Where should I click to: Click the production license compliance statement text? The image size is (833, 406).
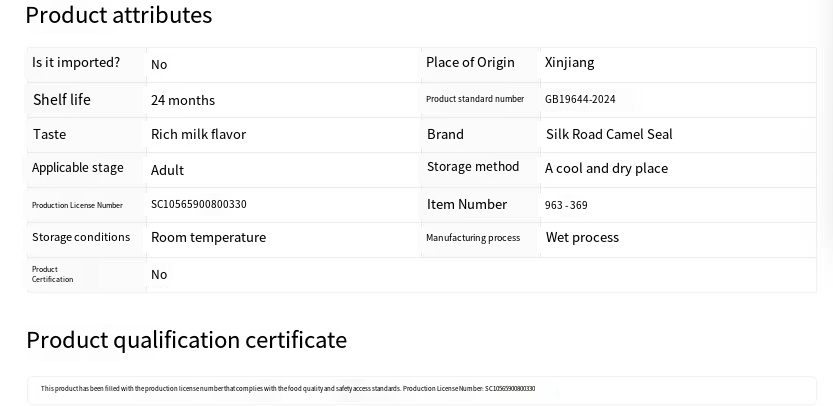point(287,389)
